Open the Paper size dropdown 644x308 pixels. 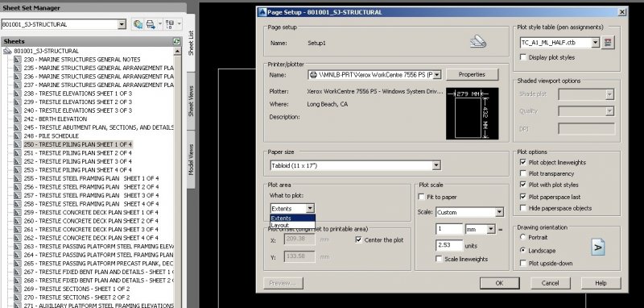click(436, 165)
